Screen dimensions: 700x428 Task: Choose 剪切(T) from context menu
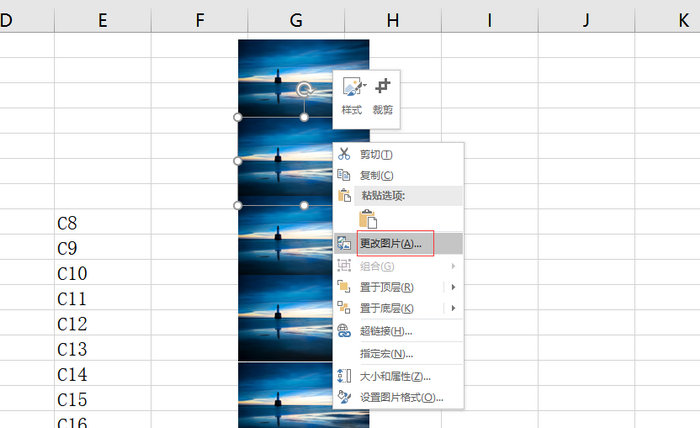(x=399, y=154)
